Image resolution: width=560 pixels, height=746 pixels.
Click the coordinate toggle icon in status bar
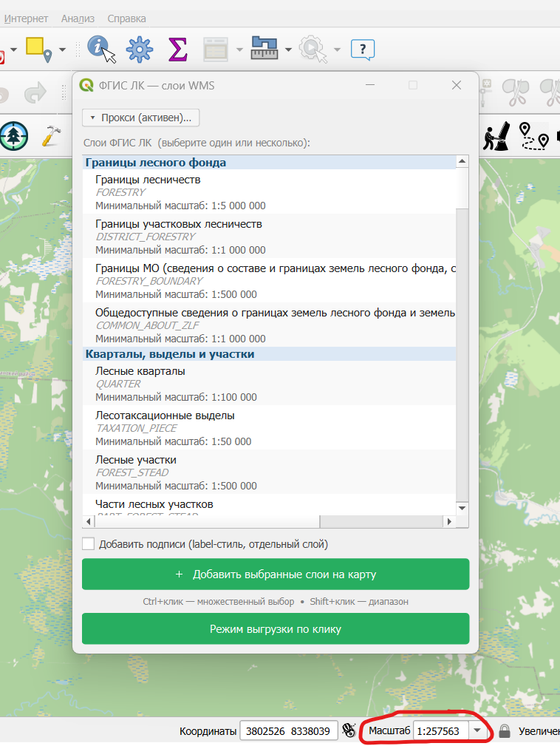(349, 730)
